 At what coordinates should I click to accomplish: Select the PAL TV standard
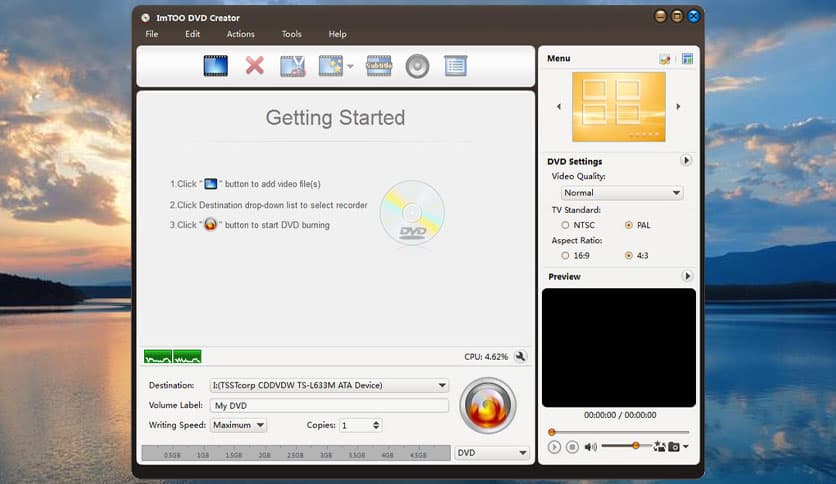[629, 225]
